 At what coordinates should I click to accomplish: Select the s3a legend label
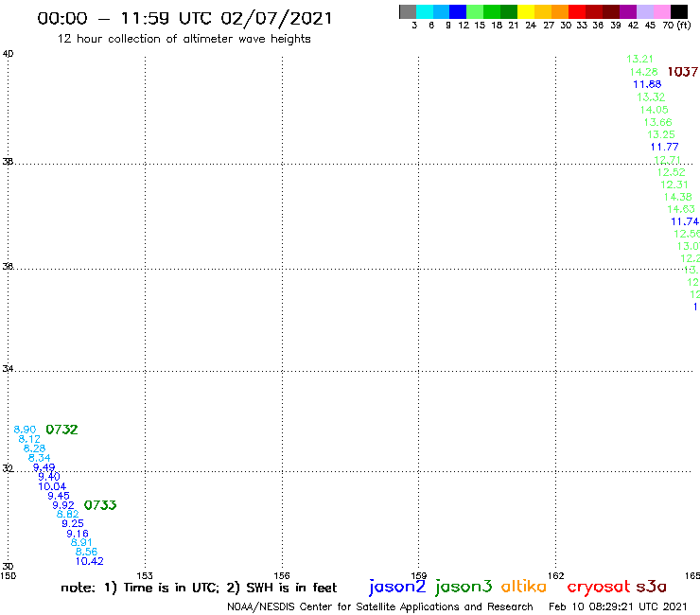click(651, 587)
